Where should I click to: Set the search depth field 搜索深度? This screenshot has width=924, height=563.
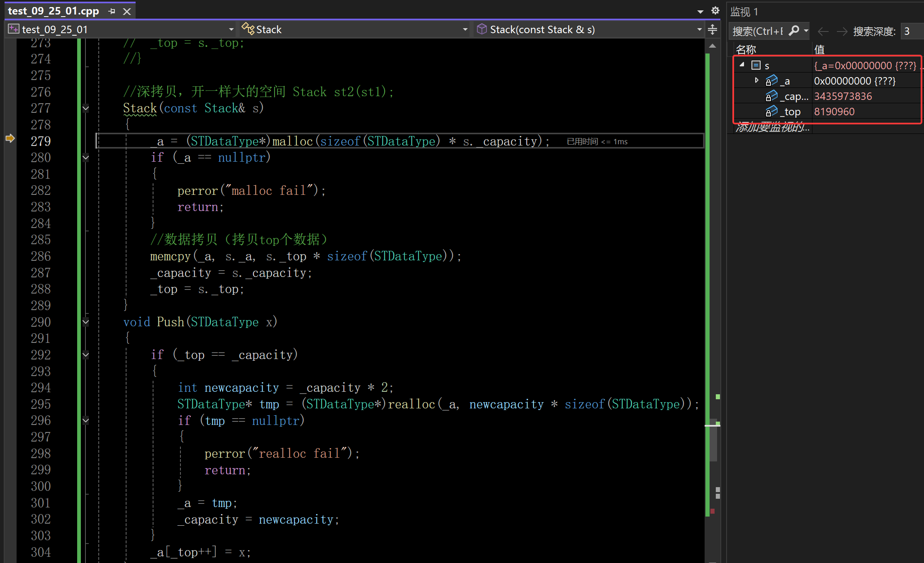pyautogui.click(x=912, y=31)
